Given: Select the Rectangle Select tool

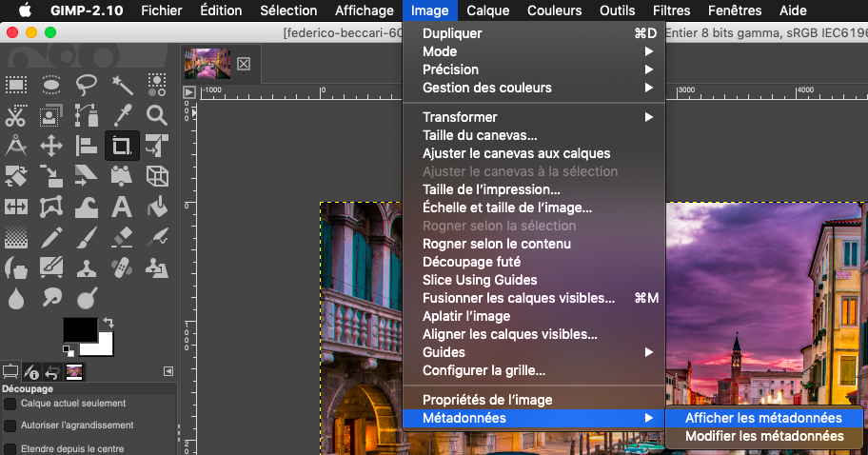Looking at the screenshot, I should 16,86.
